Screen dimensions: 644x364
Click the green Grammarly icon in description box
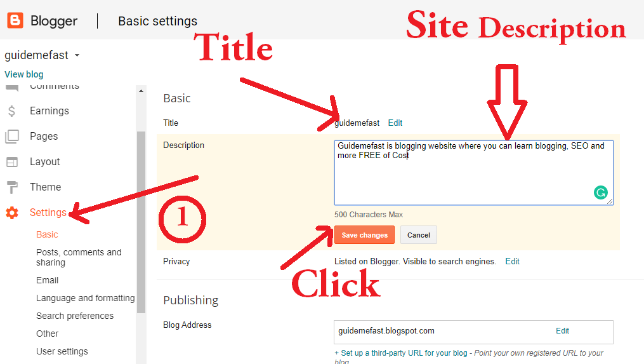[600, 192]
